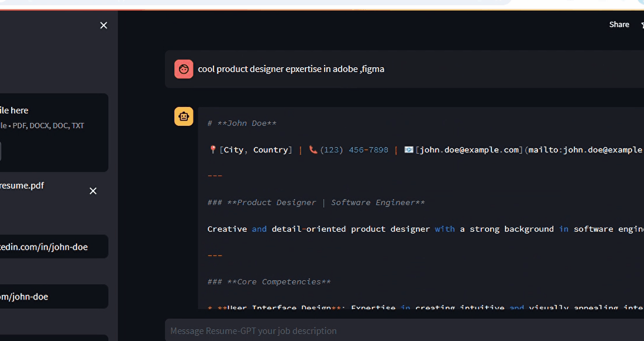Image resolution: width=644 pixels, height=341 pixels.
Task: Close the sidebar with the X icon
Action: (x=104, y=25)
